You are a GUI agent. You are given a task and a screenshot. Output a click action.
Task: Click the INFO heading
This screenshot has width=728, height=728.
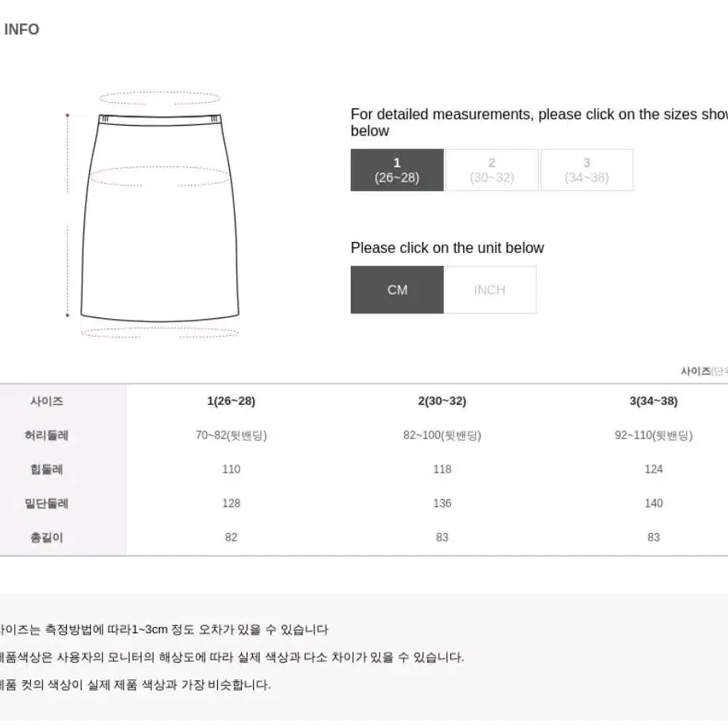pos(21,29)
